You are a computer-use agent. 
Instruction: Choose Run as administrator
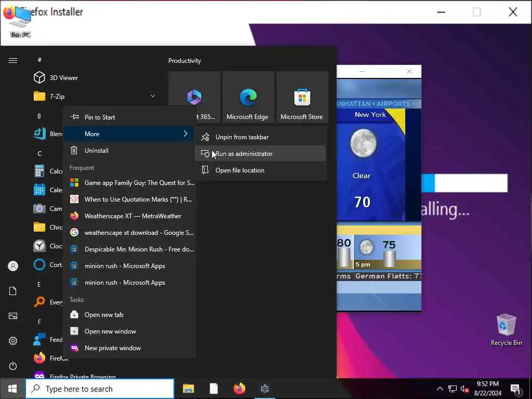[261, 154]
